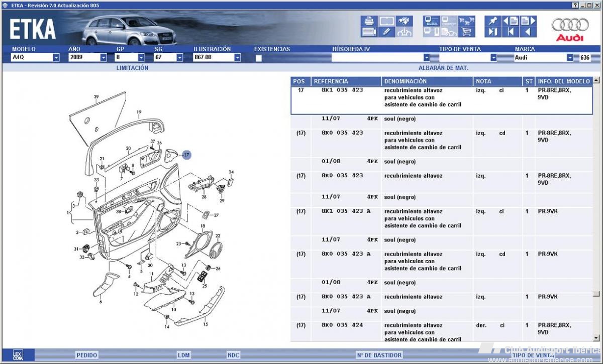
Task: Go to next page with right-arrow document icon
Action: [528, 21]
